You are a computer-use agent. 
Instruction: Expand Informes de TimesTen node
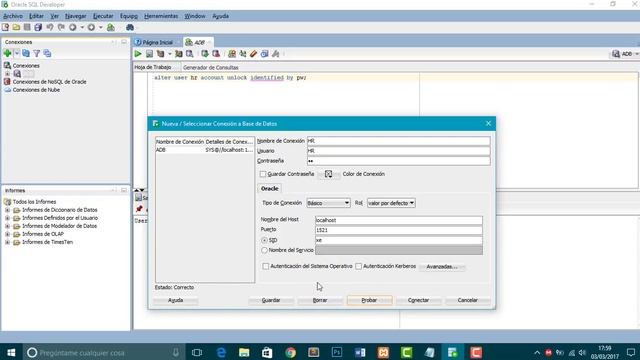7,242
